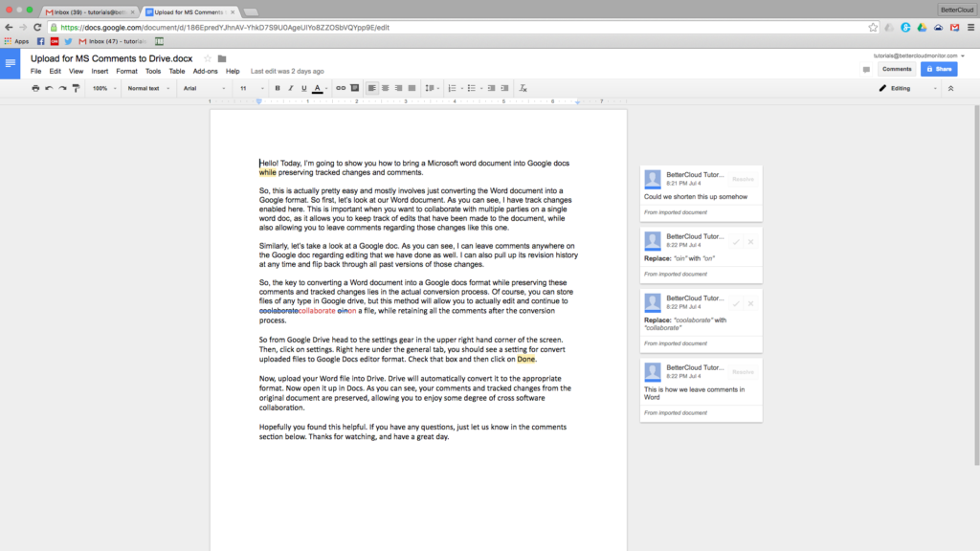Move the document using the folder icon
This screenshot has height=551, width=980.
[x=222, y=58]
